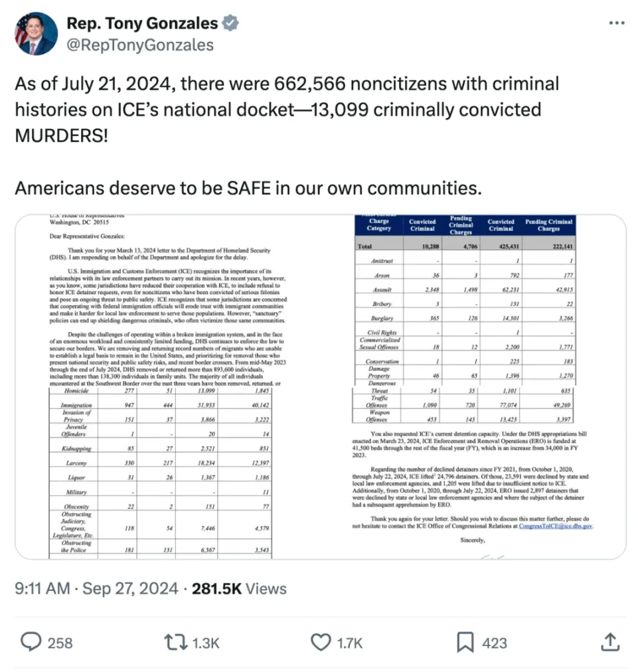Click the 1.7K likes count
The image size is (638, 672).
[349, 643]
